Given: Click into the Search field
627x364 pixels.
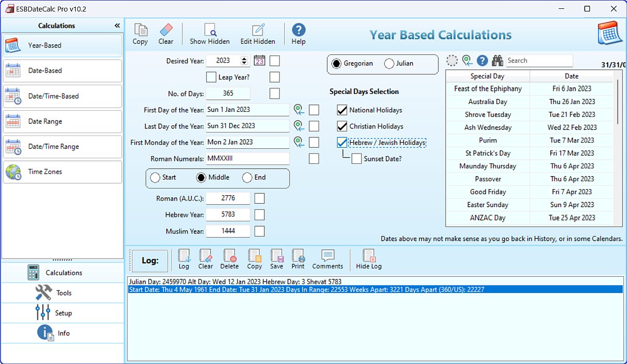Looking at the screenshot, I should (539, 61).
